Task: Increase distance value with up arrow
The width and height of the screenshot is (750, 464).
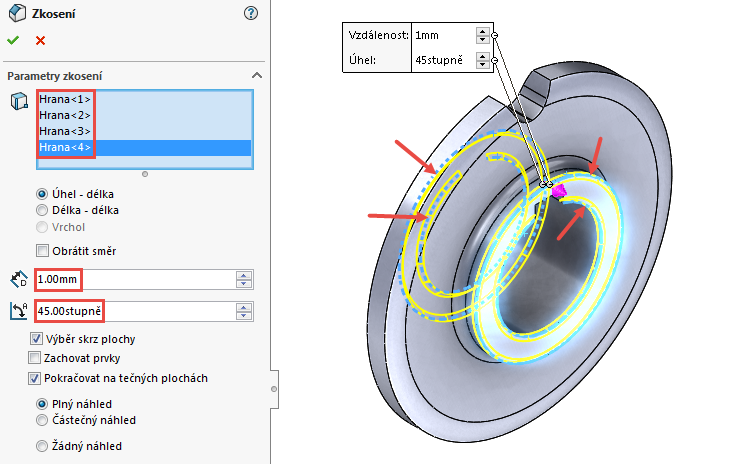Action: pyautogui.click(x=244, y=276)
